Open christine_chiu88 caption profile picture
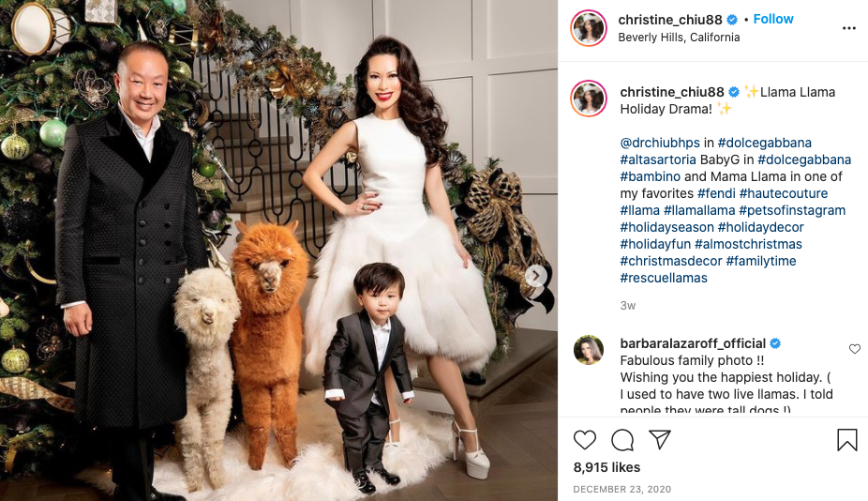Screen dimensions: 868x501 [x=589, y=99]
